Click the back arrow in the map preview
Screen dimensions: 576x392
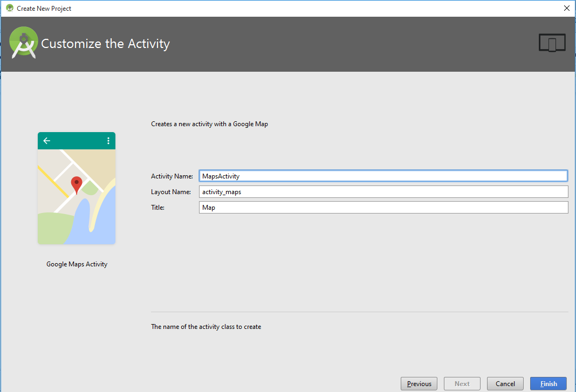[x=47, y=141]
